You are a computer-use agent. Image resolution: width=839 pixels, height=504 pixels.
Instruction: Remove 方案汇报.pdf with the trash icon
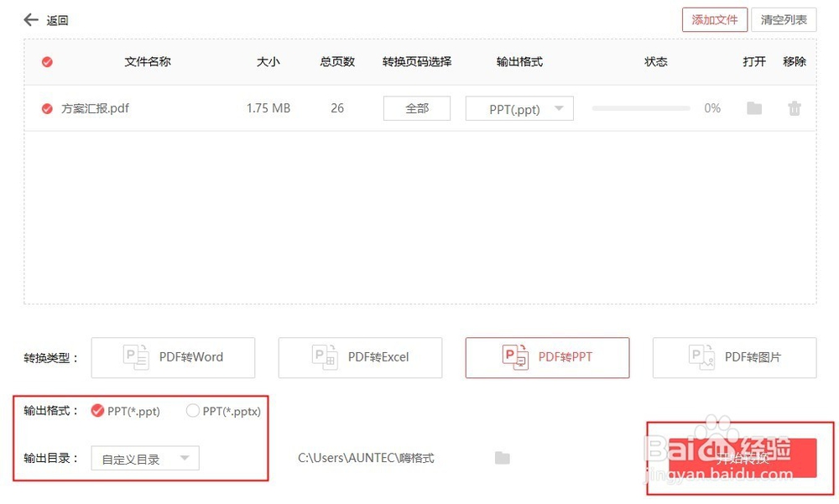click(x=794, y=107)
